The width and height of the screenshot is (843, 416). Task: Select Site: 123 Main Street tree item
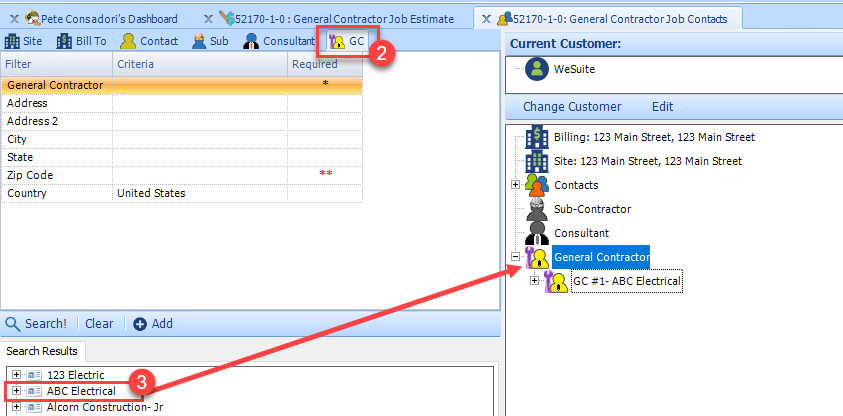tap(648, 161)
